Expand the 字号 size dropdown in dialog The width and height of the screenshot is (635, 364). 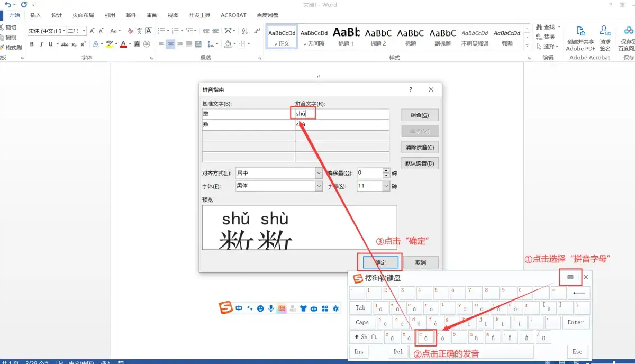coord(386,186)
